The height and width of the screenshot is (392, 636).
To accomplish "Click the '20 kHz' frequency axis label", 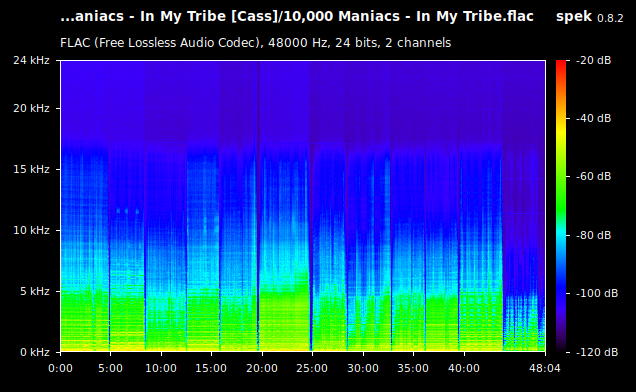I will [31, 108].
